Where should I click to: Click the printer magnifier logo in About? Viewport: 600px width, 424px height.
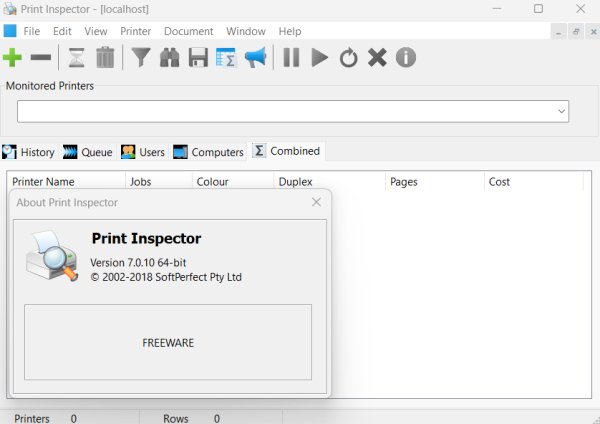coord(52,256)
